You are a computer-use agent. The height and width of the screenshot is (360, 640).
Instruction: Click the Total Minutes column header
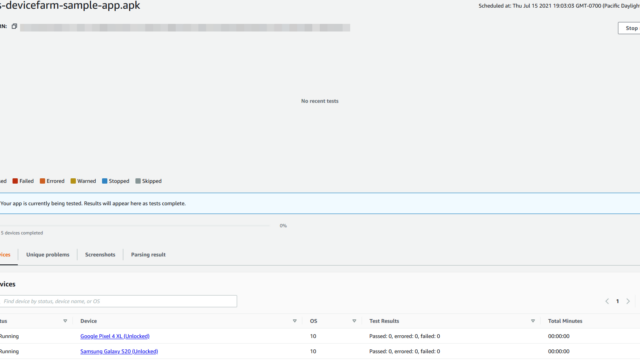[565, 321]
